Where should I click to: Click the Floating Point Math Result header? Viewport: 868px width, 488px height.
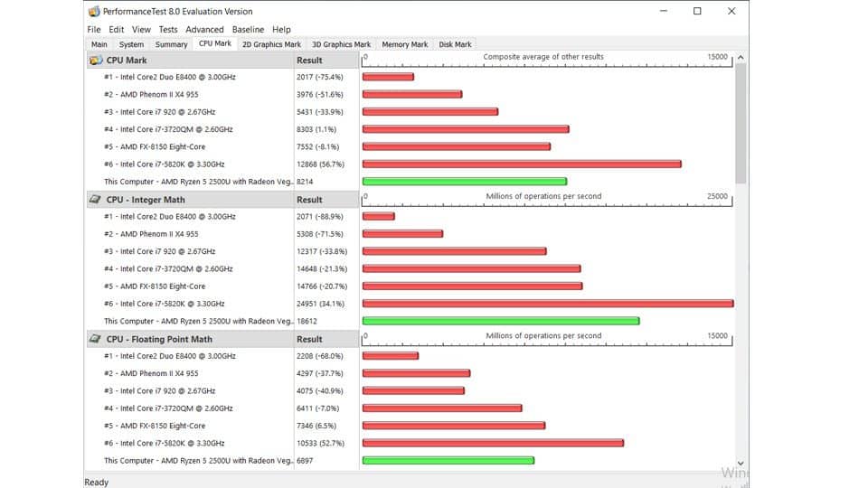point(326,339)
